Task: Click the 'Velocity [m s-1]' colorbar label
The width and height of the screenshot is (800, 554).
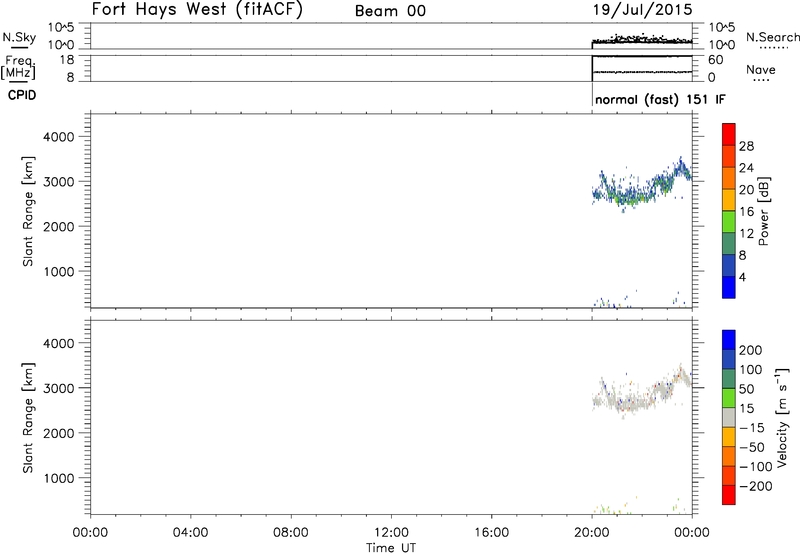Action: 782,417
